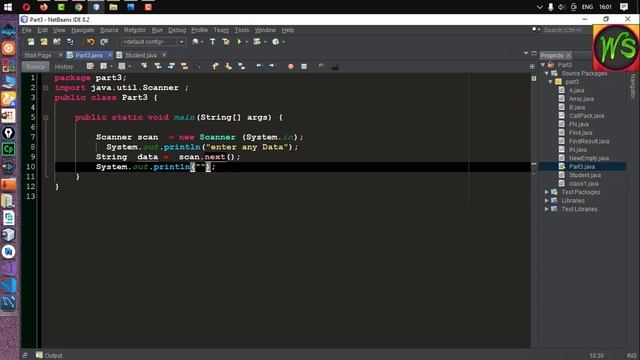Switch to History view button
The image size is (640, 360).
point(64,67)
